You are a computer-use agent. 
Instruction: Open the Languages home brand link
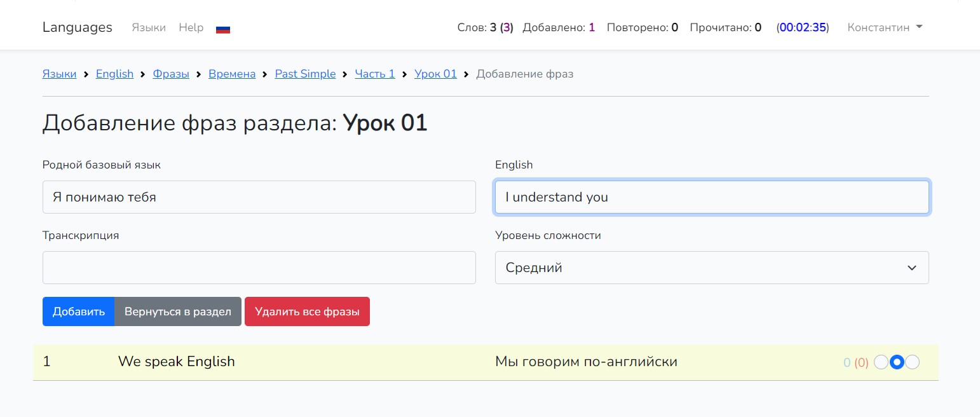77,27
